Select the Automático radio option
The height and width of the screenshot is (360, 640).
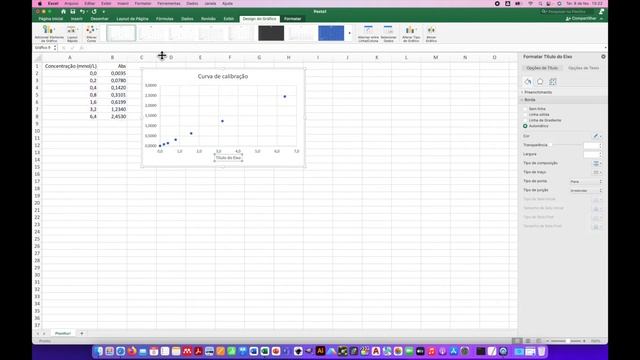coord(525,126)
